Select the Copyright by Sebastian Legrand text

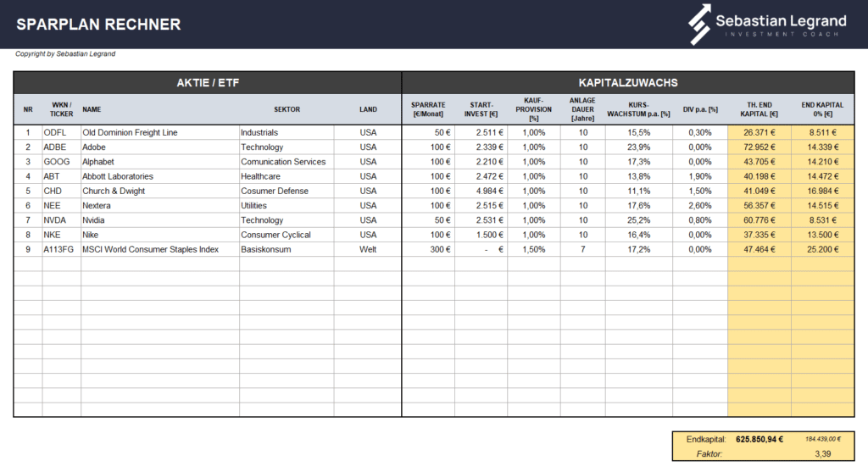65,53
